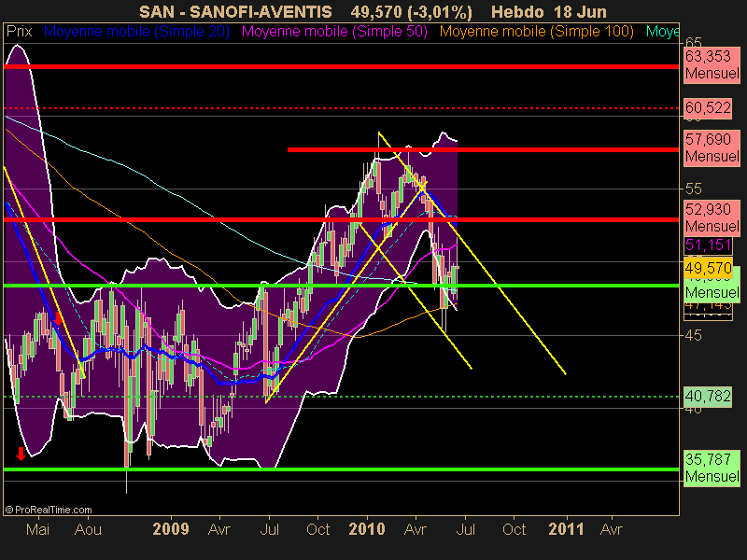
Task: Click the 'Aou' time axis label
Action: (88, 529)
